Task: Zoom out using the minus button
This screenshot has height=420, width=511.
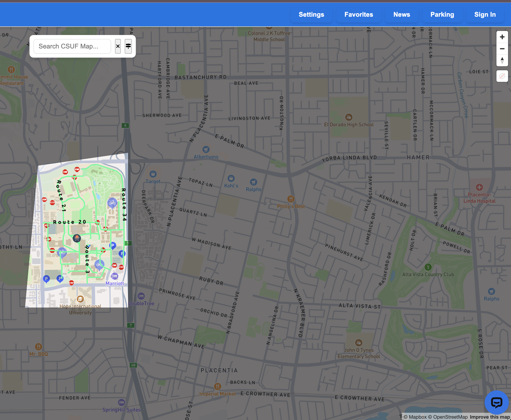Action: 502,49
